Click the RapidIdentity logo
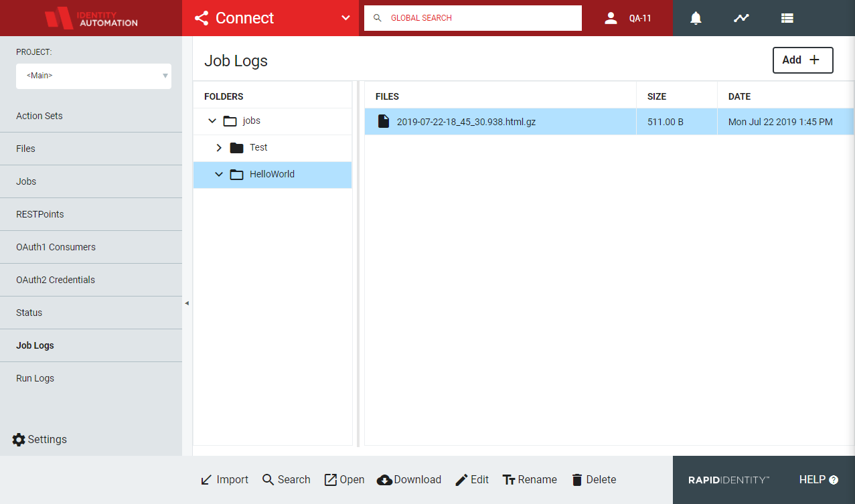This screenshot has height=504, width=855. point(728,480)
